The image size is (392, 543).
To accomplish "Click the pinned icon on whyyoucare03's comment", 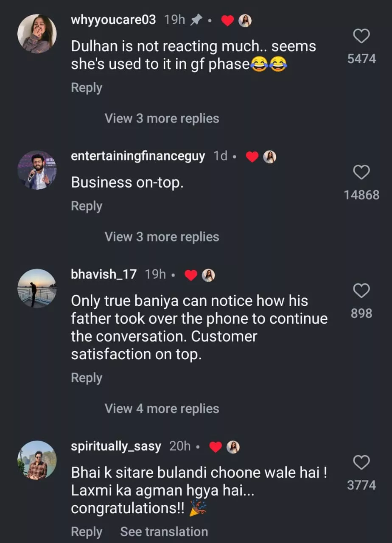I will tap(196, 20).
